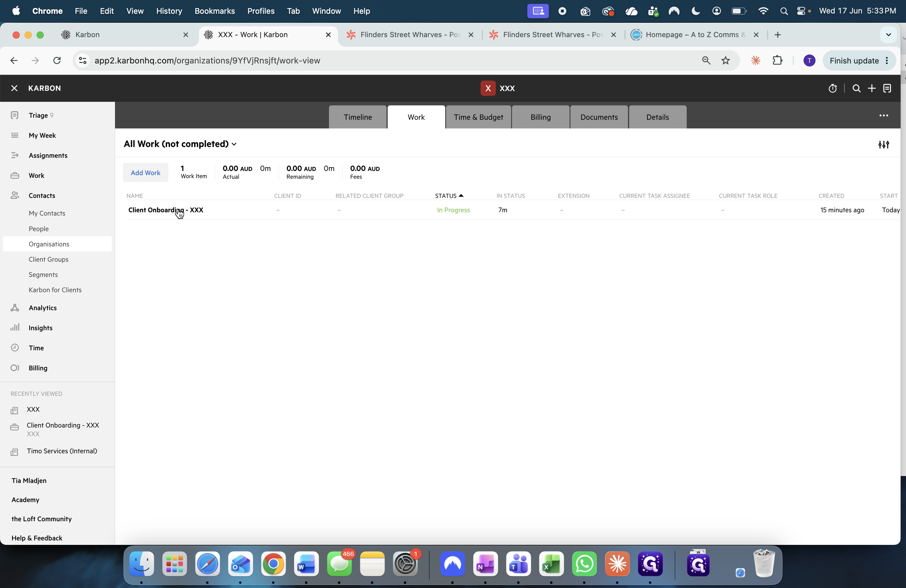Image resolution: width=906 pixels, height=588 pixels.
Task: Open Microsoft Teams in the Dock
Action: 518,564
